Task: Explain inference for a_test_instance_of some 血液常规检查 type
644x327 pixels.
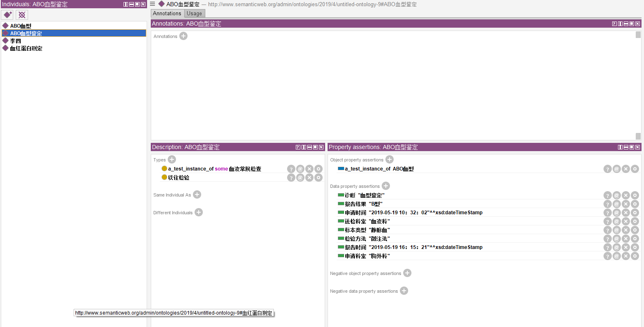Action: point(291,169)
